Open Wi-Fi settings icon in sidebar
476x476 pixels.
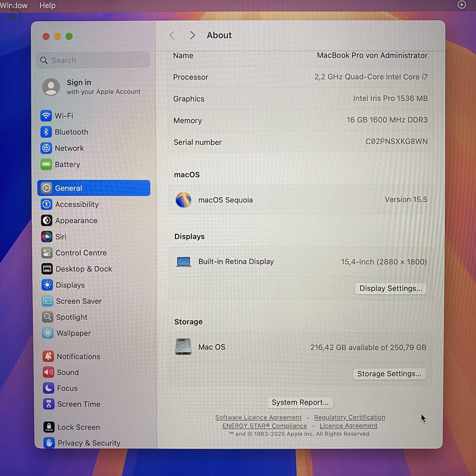[46, 115]
